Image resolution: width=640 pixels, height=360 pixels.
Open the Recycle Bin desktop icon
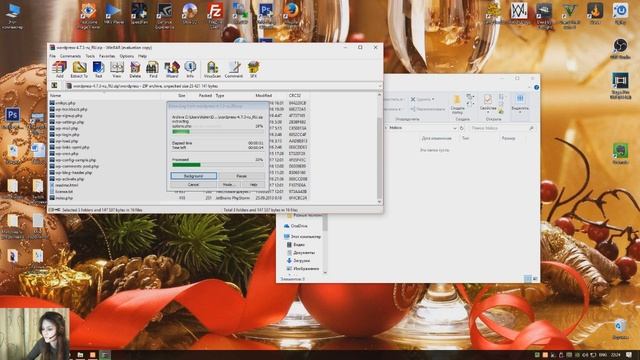point(620,330)
